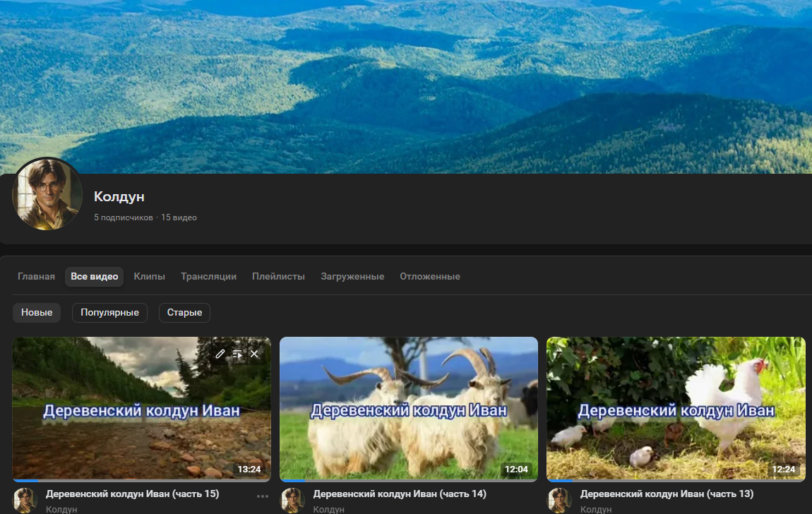Click the large Колдун channel avatar
Viewport: 812px width, 514px height.
(47, 193)
